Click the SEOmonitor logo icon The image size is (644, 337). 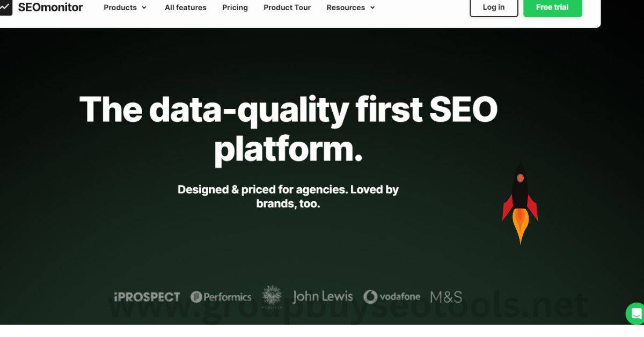tap(5, 8)
